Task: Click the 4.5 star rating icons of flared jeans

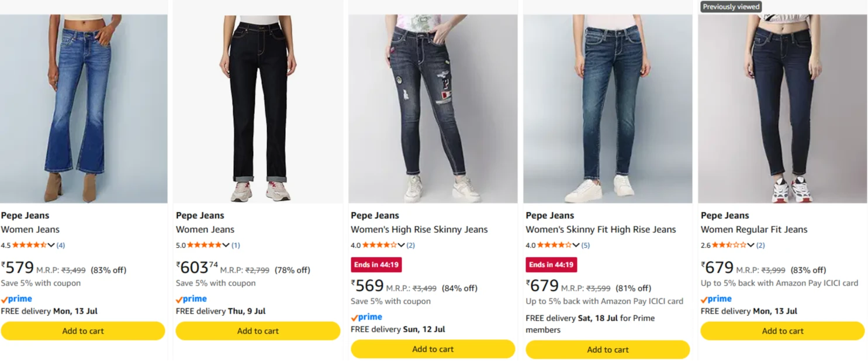Action: click(x=29, y=245)
